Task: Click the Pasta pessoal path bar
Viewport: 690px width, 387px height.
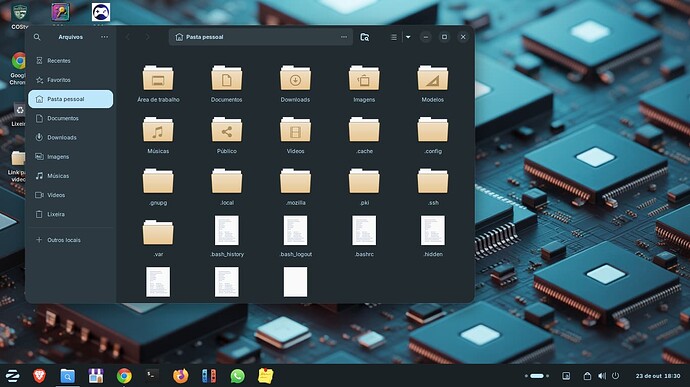Action: tap(261, 37)
